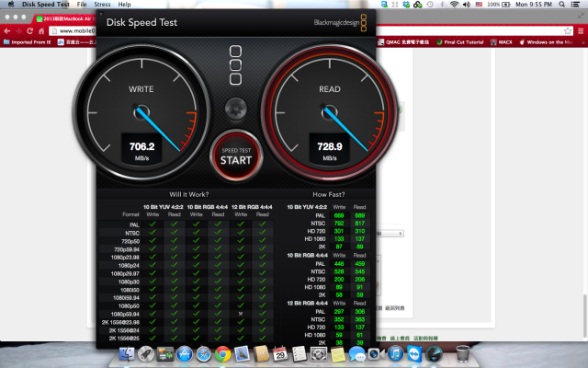Screen dimensions: 588x368
Task: Open the Final Cut Tutorial bookmark
Action: [x=459, y=42]
